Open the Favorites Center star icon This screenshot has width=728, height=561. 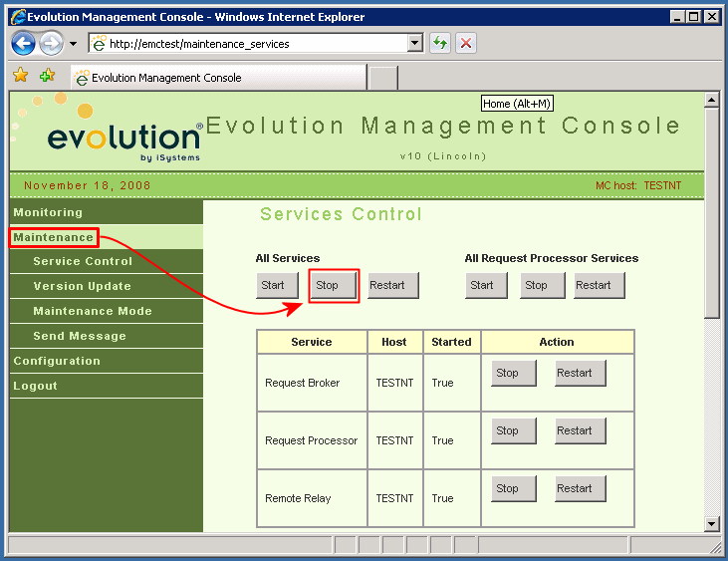[x=20, y=76]
